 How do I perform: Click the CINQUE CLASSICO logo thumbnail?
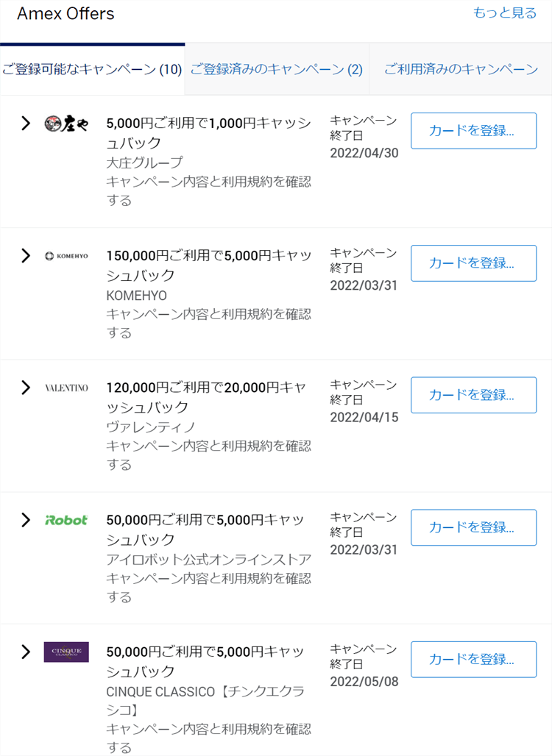coord(66,652)
